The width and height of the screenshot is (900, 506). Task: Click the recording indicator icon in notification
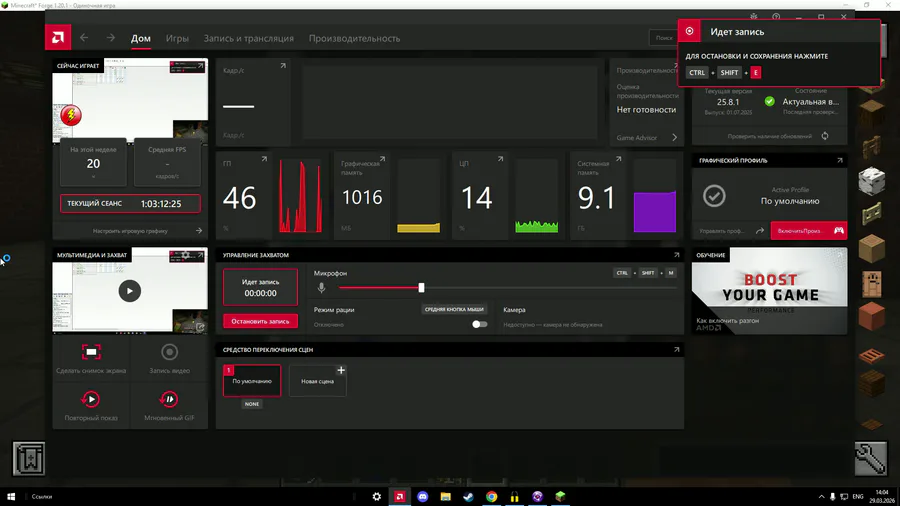[689, 32]
